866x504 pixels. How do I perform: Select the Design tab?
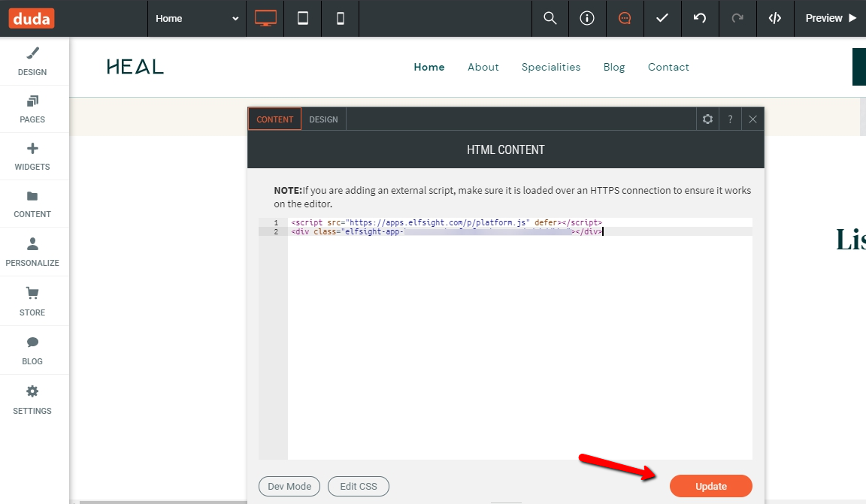(x=324, y=119)
